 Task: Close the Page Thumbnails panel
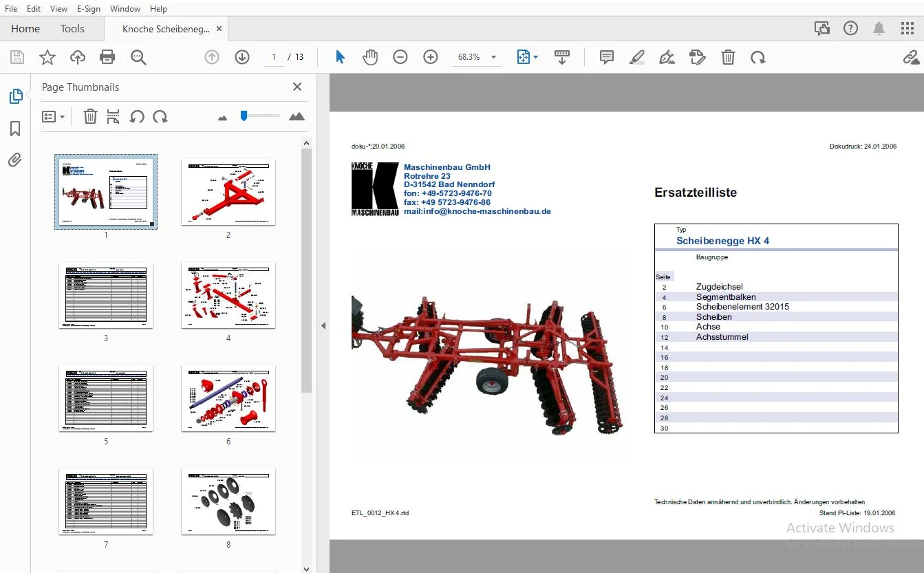[297, 87]
